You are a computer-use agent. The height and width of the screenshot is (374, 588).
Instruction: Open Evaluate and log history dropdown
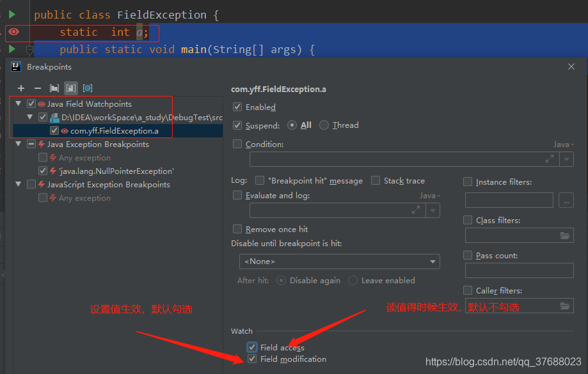click(x=433, y=210)
